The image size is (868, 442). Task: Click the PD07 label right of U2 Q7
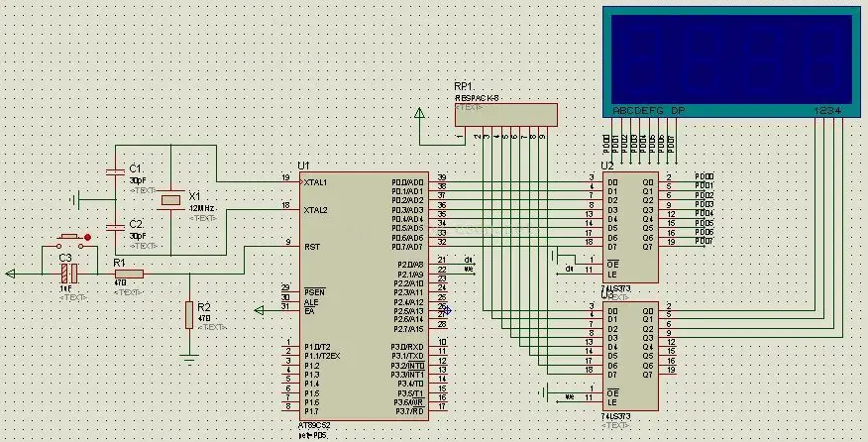click(x=705, y=242)
